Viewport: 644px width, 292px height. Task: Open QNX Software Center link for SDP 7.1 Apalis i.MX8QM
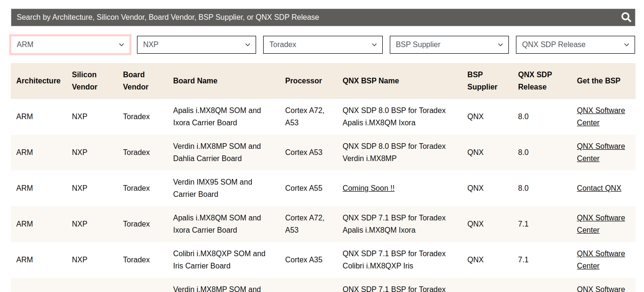(601, 224)
